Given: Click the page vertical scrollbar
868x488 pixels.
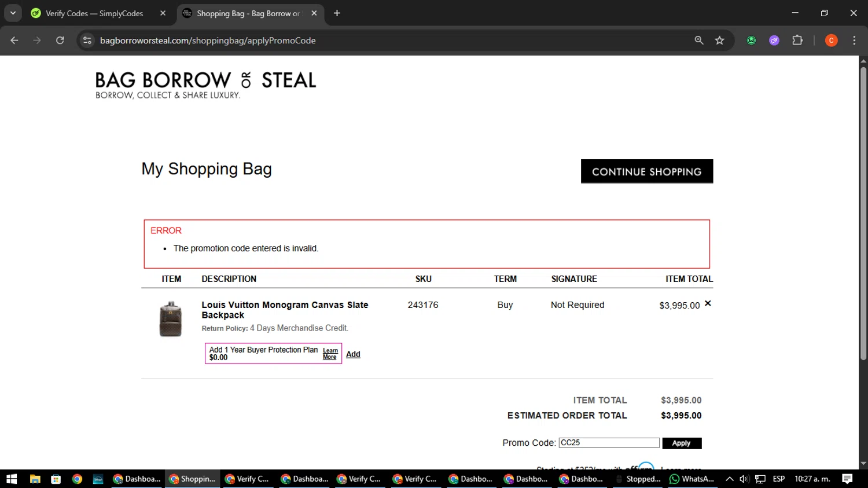Looking at the screenshot, I should [863, 214].
